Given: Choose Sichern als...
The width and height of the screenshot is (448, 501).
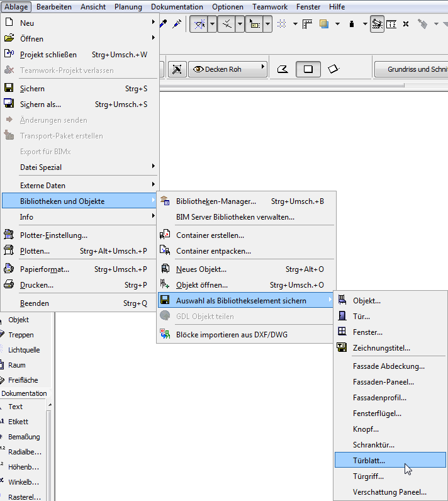Looking at the screenshot, I should [x=79, y=104].
